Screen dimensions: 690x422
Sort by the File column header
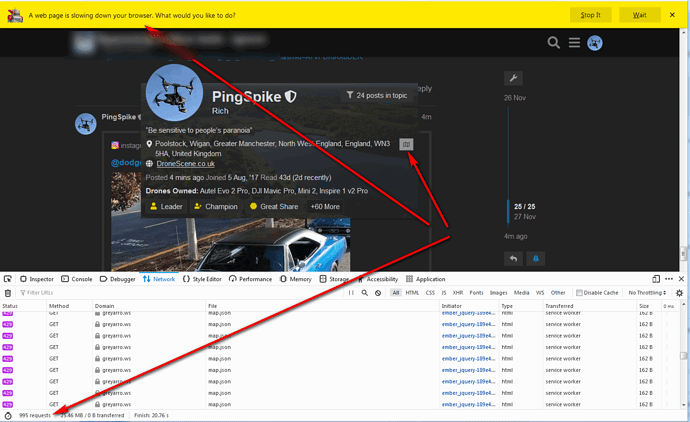[323, 306]
